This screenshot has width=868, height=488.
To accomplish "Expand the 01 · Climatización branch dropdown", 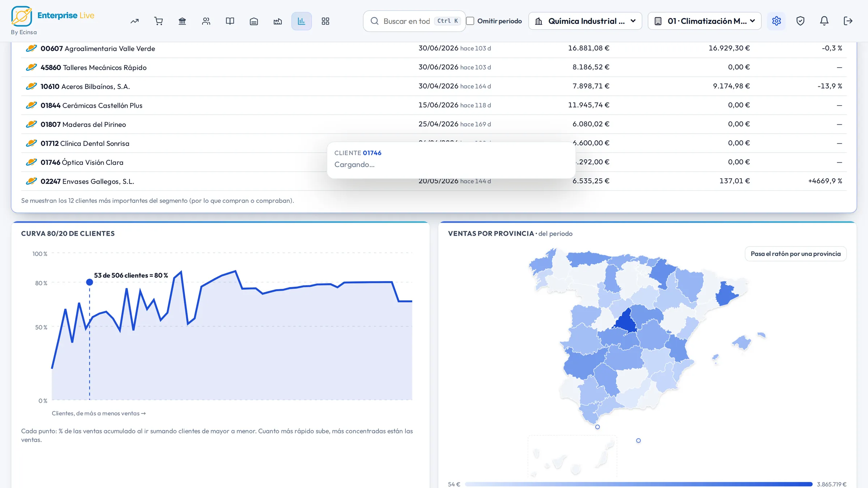I will click(x=705, y=21).
